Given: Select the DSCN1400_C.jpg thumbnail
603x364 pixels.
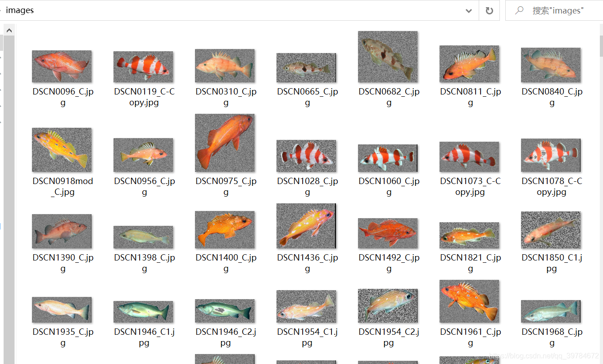Looking at the screenshot, I should point(225,230).
